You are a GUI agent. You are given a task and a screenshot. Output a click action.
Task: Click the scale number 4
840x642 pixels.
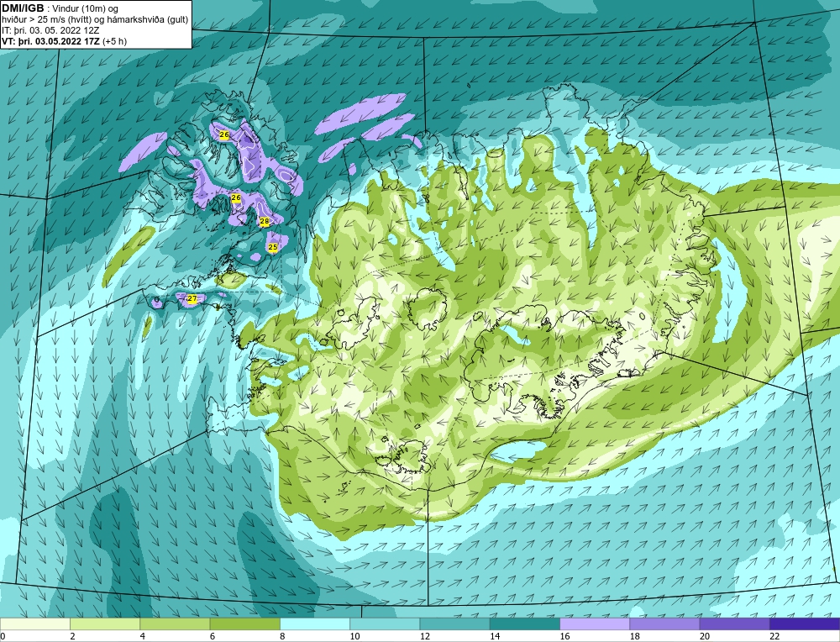pyautogui.click(x=143, y=636)
